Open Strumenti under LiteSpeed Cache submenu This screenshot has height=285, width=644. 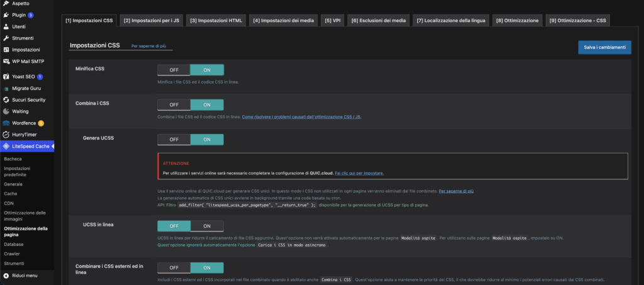click(14, 263)
